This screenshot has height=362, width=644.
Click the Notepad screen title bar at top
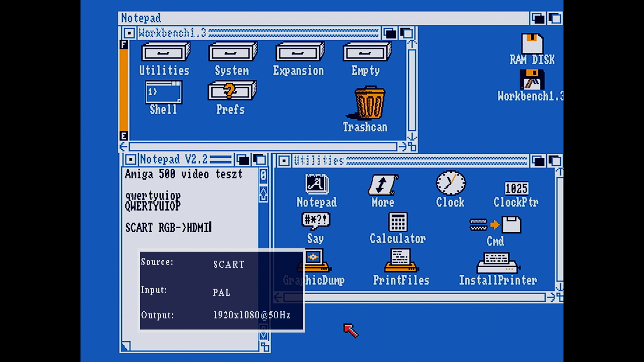tap(324, 18)
